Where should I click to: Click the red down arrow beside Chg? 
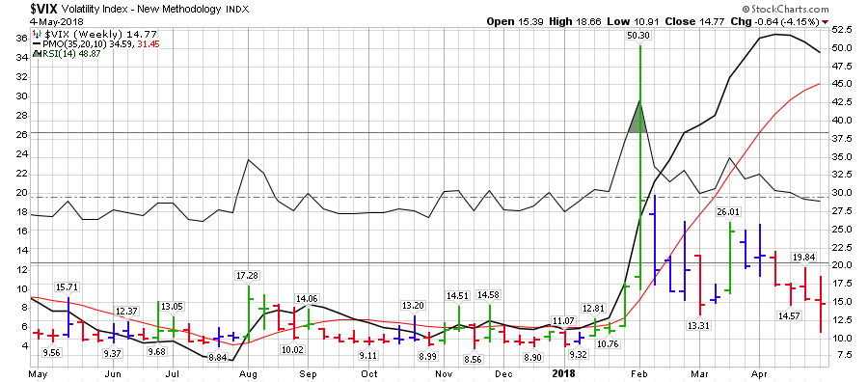(x=826, y=21)
